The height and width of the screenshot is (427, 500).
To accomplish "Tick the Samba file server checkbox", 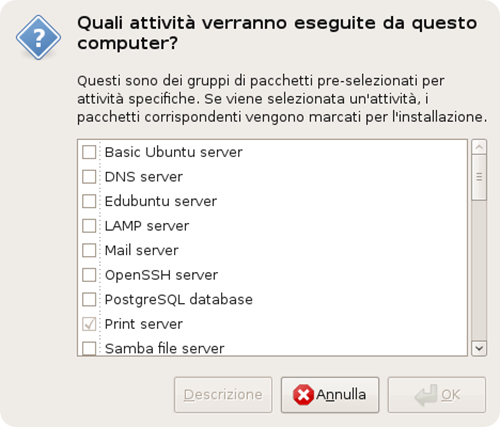I will point(89,348).
